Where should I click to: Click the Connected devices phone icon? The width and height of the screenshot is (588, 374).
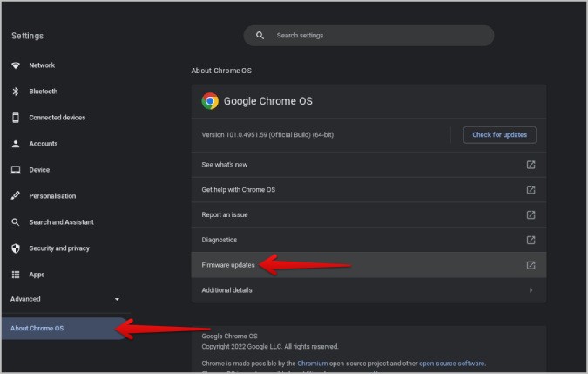click(16, 118)
